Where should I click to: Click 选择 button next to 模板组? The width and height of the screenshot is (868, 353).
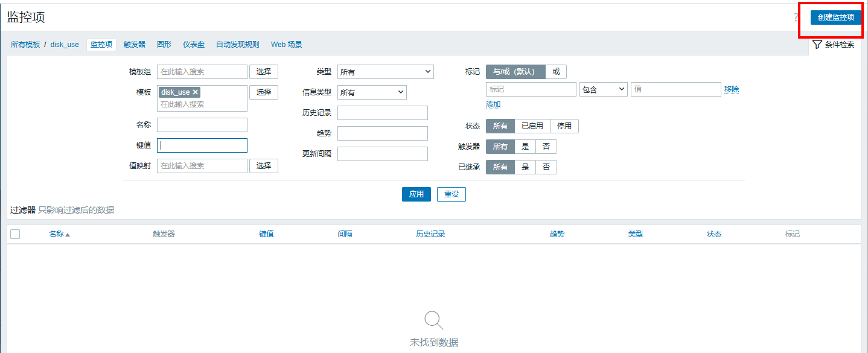(264, 72)
